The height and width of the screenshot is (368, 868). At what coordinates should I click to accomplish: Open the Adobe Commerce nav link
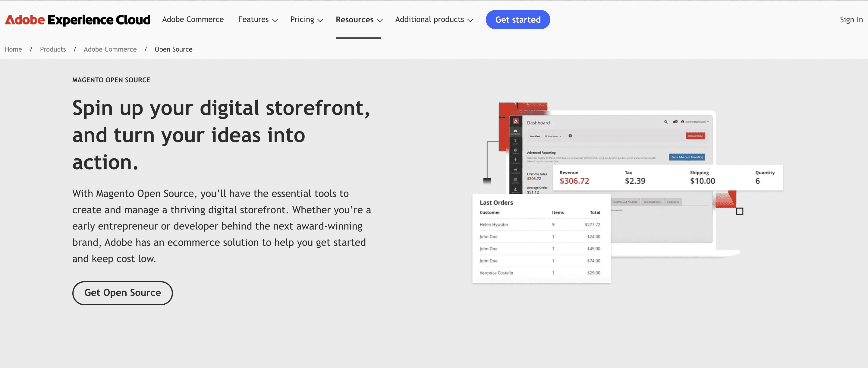tap(193, 20)
